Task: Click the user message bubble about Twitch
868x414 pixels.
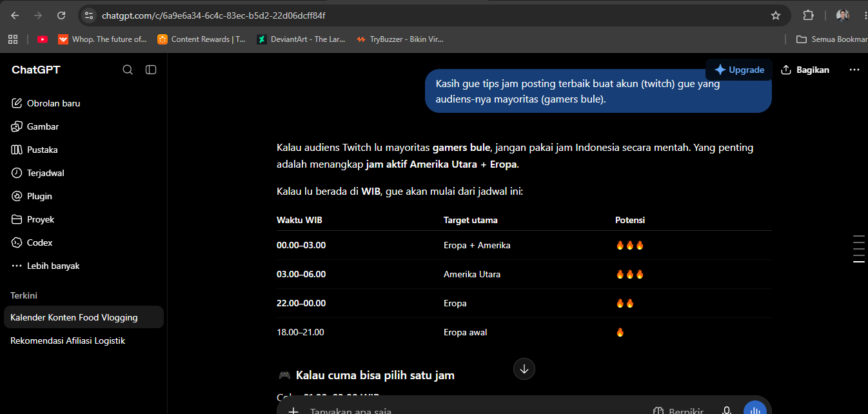Action: point(598,91)
